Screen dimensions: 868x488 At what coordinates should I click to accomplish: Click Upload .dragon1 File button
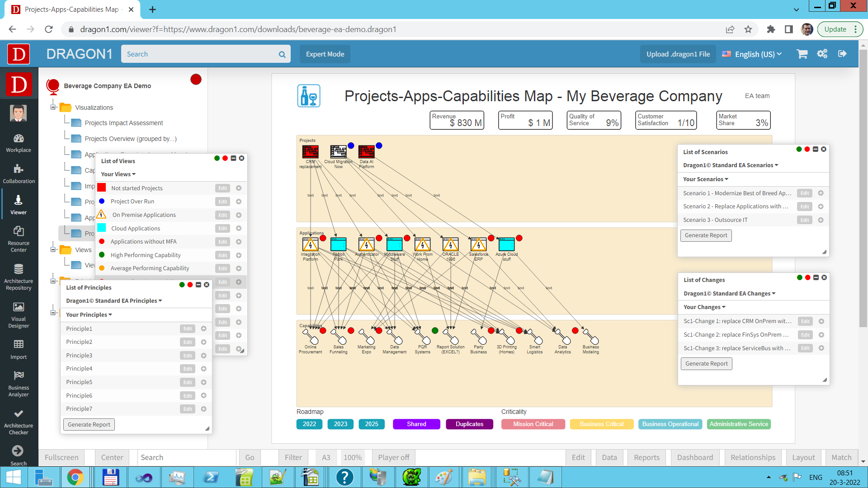coord(678,54)
